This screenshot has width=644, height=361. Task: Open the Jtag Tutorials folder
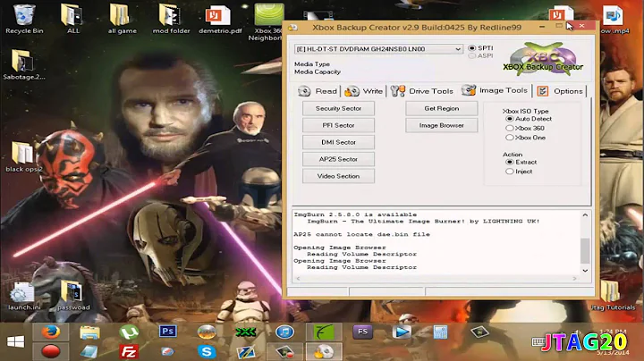(613, 296)
